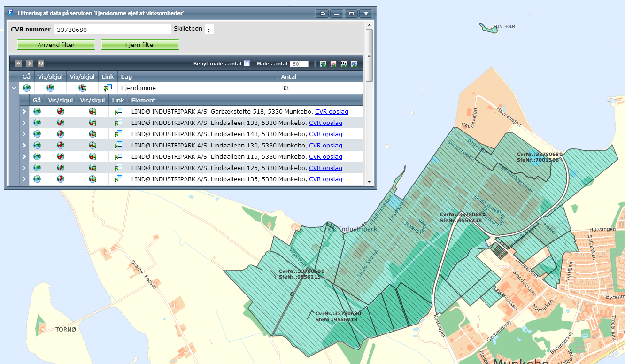
Task: Click the 33 count in the Ejendomme row
Action: (285, 88)
